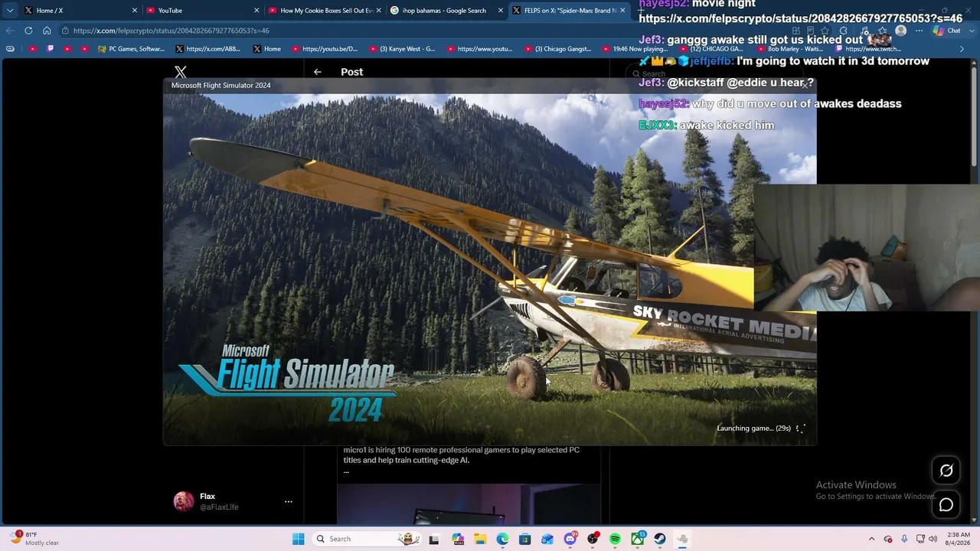Open the Messages chat bubble button

(x=946, y=505)
